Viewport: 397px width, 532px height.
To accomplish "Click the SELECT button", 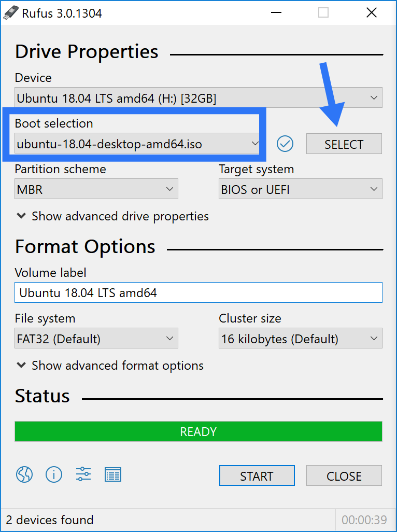I will 344,144.
